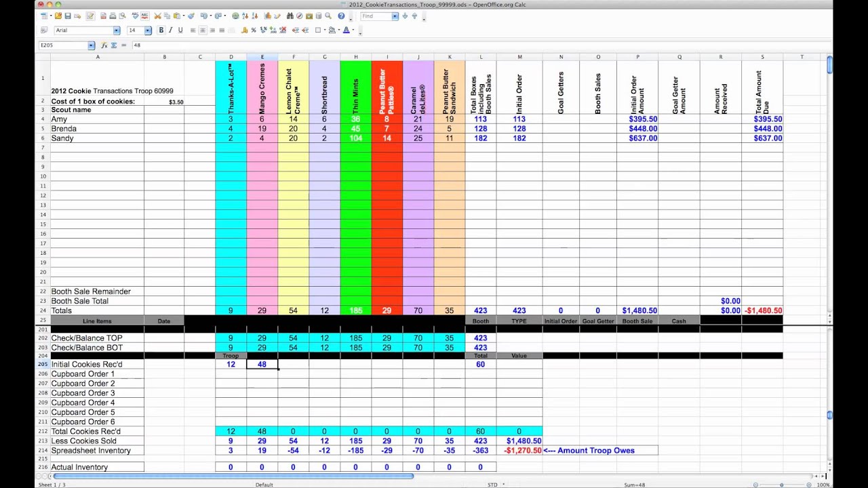Toggle centered horizontal alignment

(203, 30)
